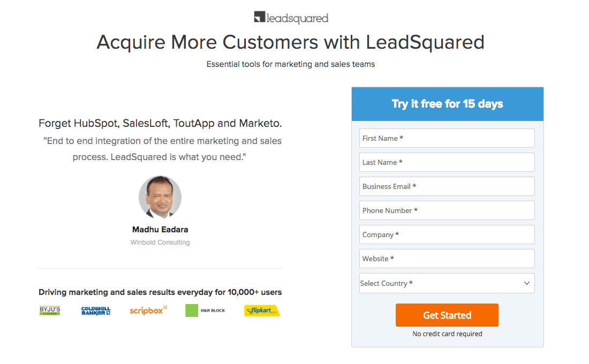Click the Flipkart logo
589x364 pixels.
[x=262, y=310]
